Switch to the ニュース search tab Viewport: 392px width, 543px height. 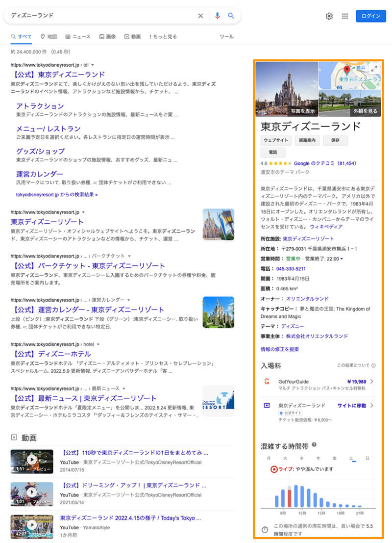[x=78, y=37]
